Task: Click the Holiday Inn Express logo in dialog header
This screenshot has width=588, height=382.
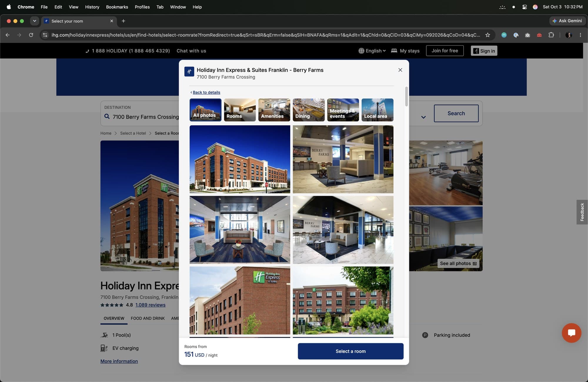Action: [189, 71]
